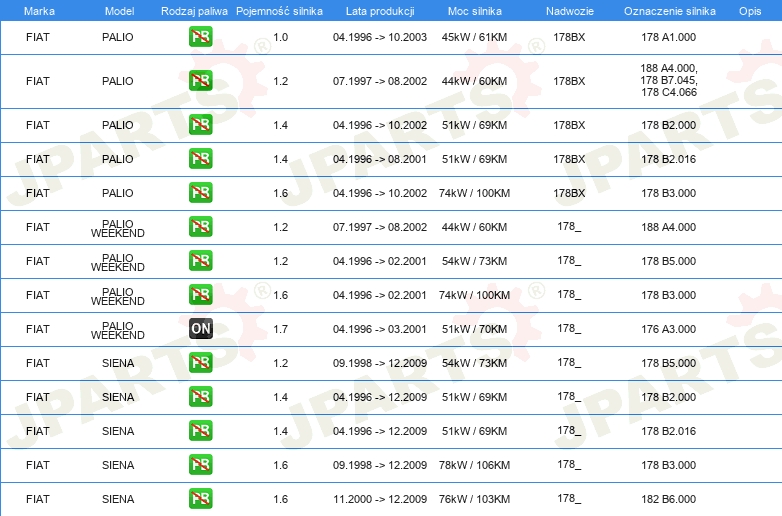The height and width of the screenshot is (516, 782).
Task: Click the Oznaczenie silnika column header
Action: [669, 11]
